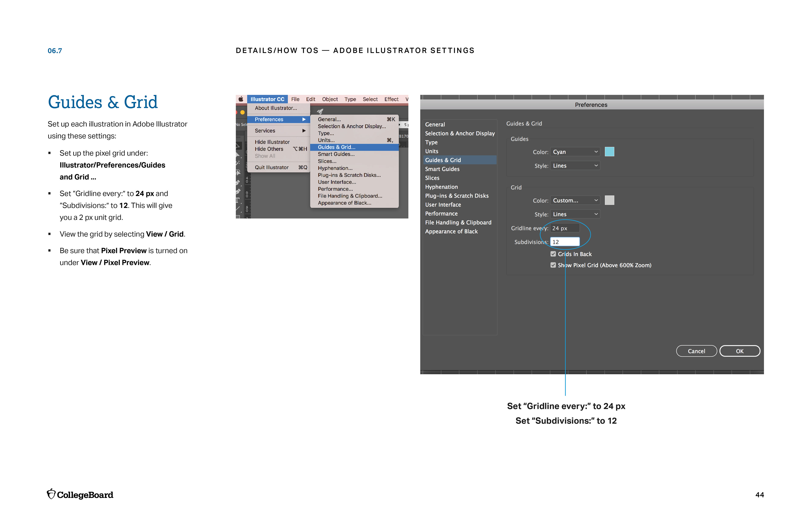Select Units in Preferences sidebar

460,151
